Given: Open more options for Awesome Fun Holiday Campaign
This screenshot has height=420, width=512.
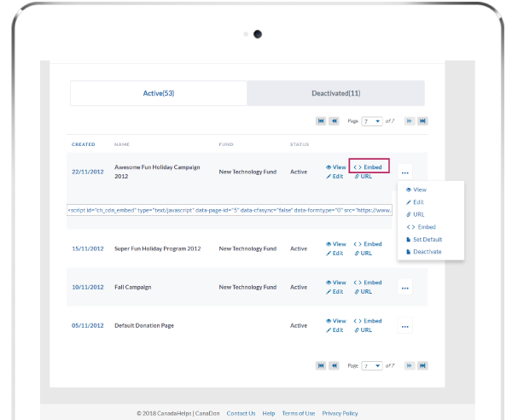Looking at the screenshot, I should 405,172.
